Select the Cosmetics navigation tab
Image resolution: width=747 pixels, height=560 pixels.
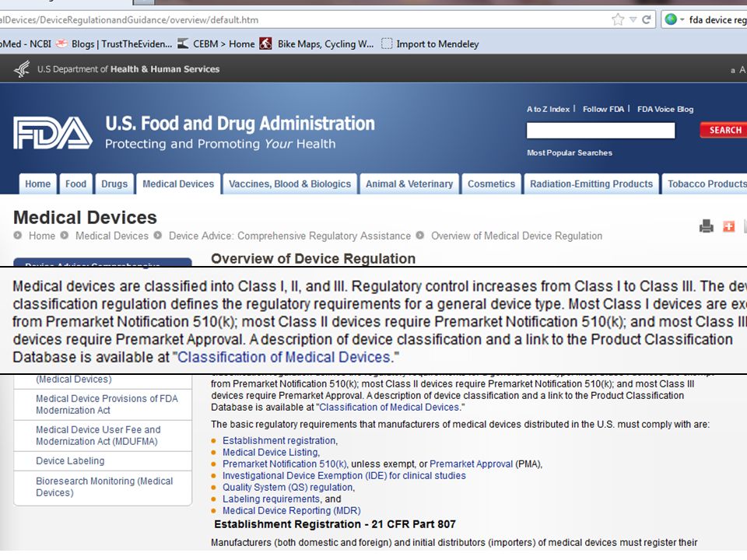click(491, 184)
